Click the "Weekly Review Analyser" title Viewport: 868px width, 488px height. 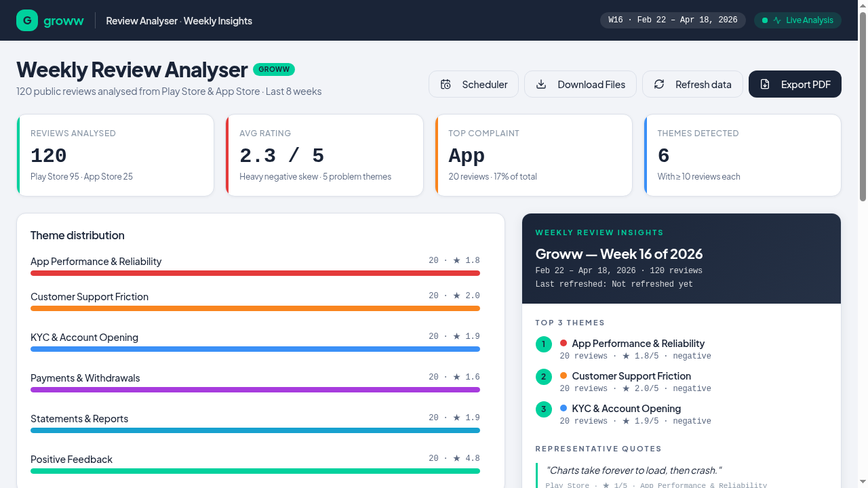click(x=132, y=70)
